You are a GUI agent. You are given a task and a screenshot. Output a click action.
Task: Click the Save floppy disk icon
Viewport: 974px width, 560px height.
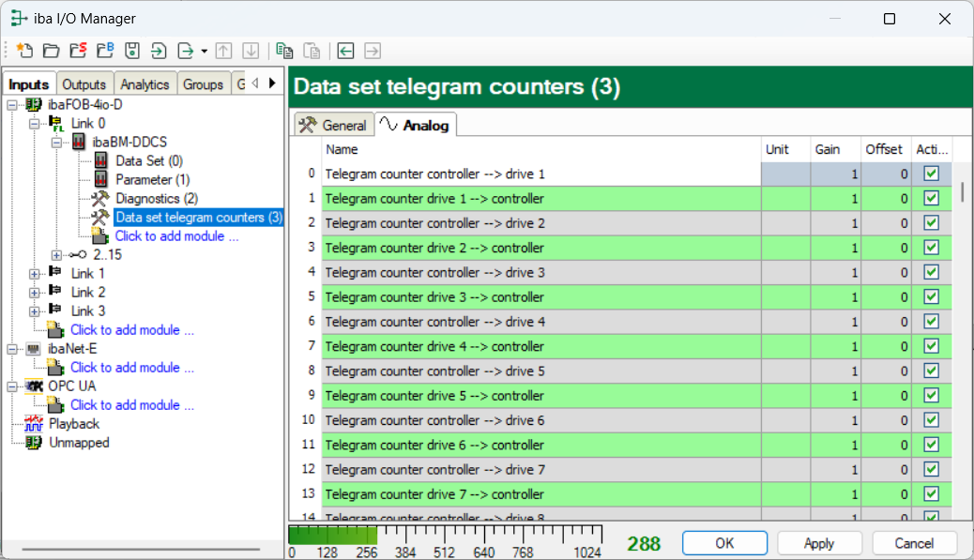pyautogui.click(x=132, y=51)
